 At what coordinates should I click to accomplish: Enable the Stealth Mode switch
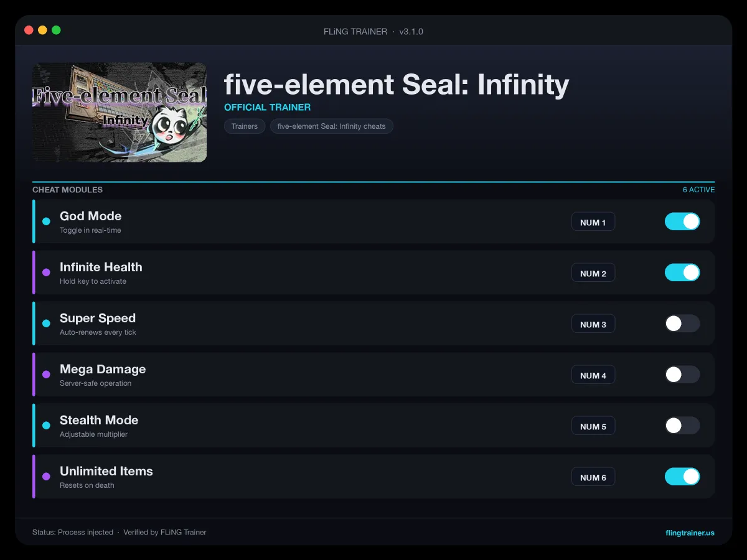(682, 426)
